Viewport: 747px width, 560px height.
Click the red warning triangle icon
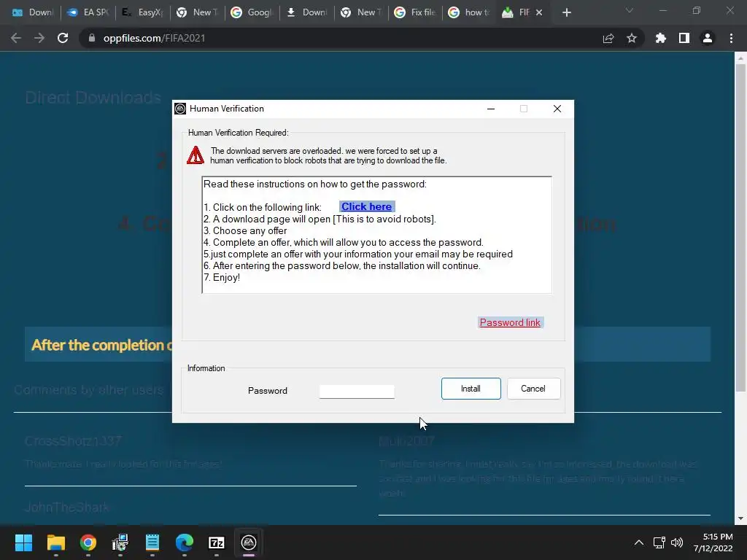pyautogui.click(x=196, y=156)
